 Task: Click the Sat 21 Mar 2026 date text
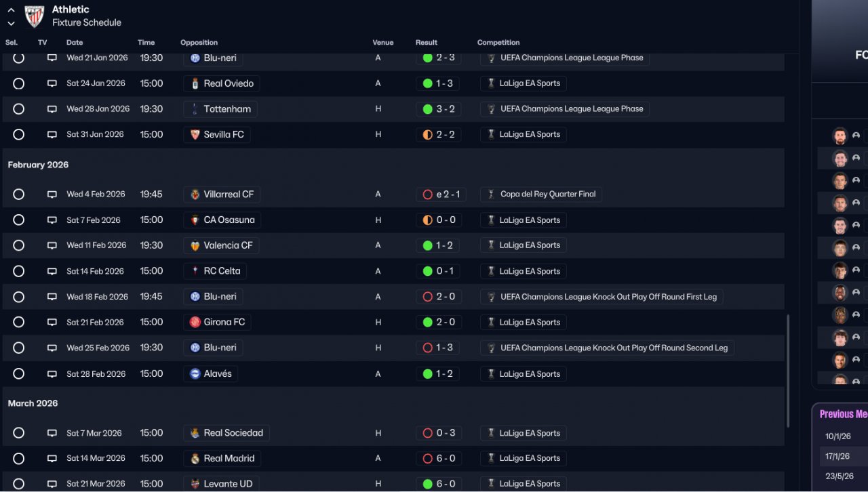tap(96, 484)
